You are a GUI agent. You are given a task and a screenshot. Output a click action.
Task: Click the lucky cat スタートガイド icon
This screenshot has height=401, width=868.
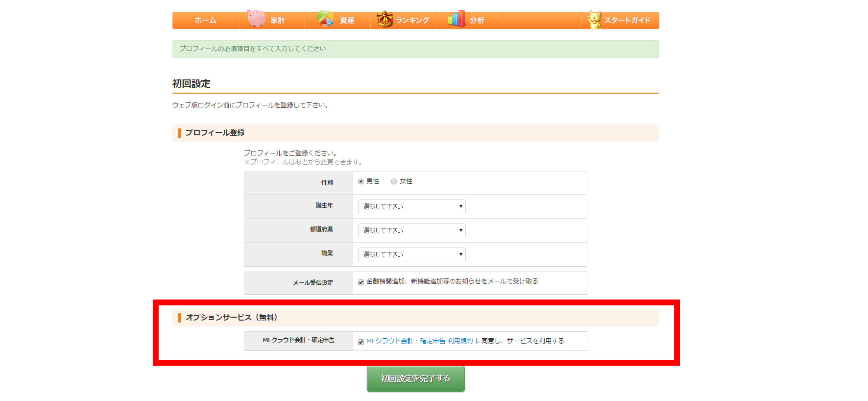594,20
